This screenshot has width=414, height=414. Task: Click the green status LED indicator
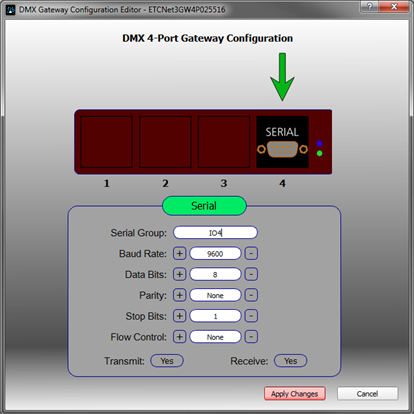tap(319, 153)
